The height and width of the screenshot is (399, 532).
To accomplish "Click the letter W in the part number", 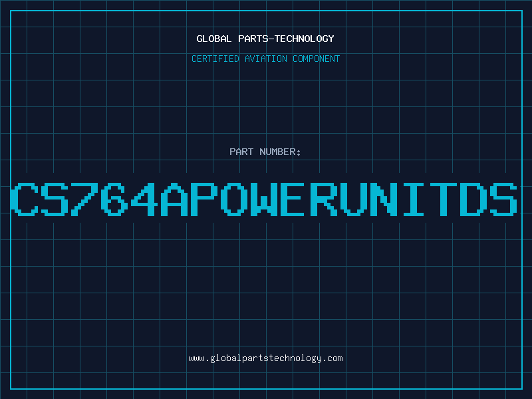I will tap(265, 199).
